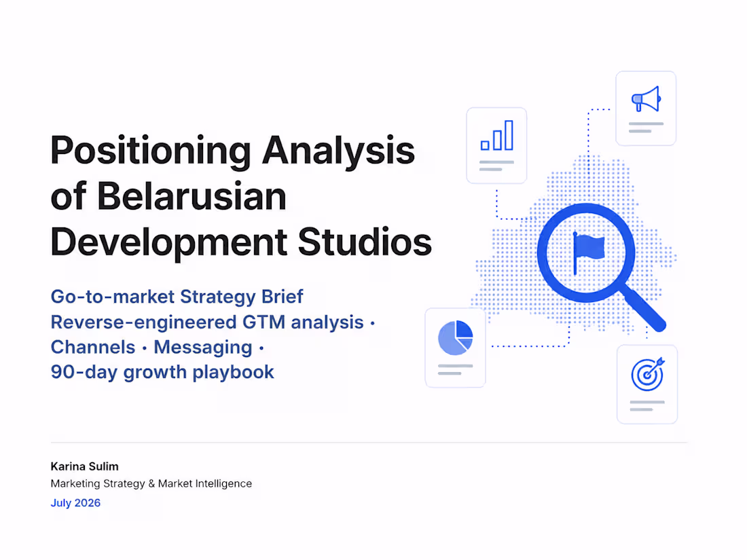Click the flag inside the magnifier

[589, 253]
